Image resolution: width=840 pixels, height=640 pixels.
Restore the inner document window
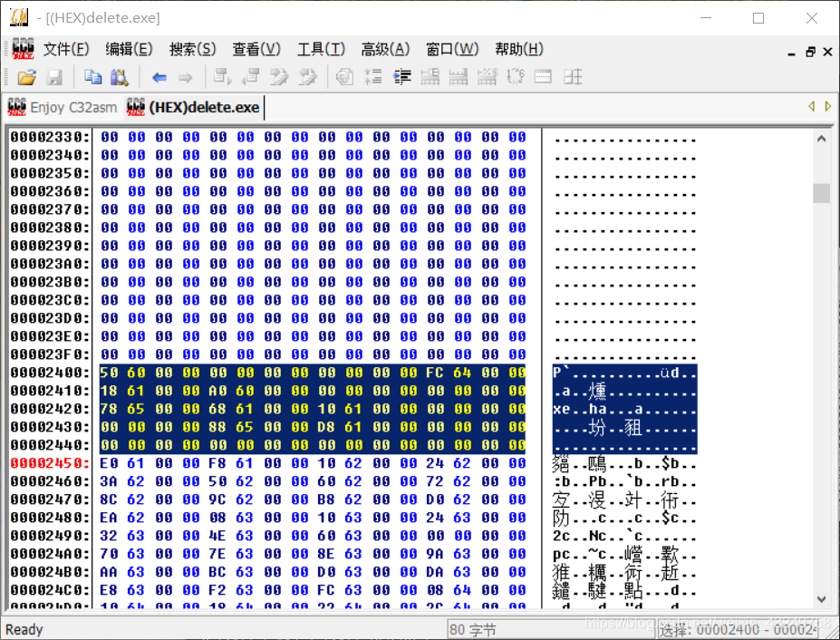point(810,52)
